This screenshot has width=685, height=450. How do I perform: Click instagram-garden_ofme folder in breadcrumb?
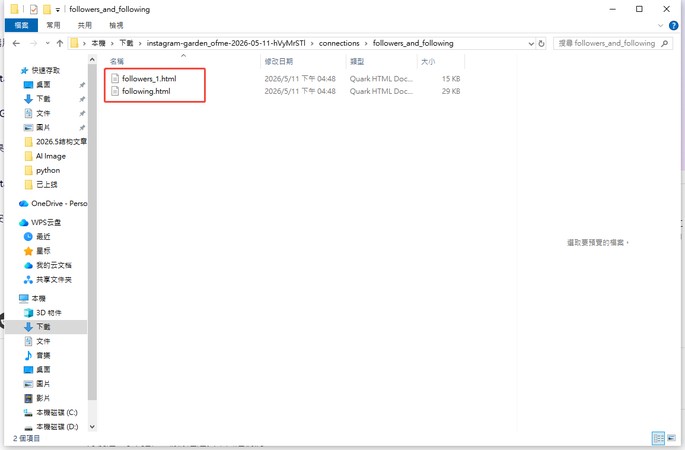(x=226, y=43)
